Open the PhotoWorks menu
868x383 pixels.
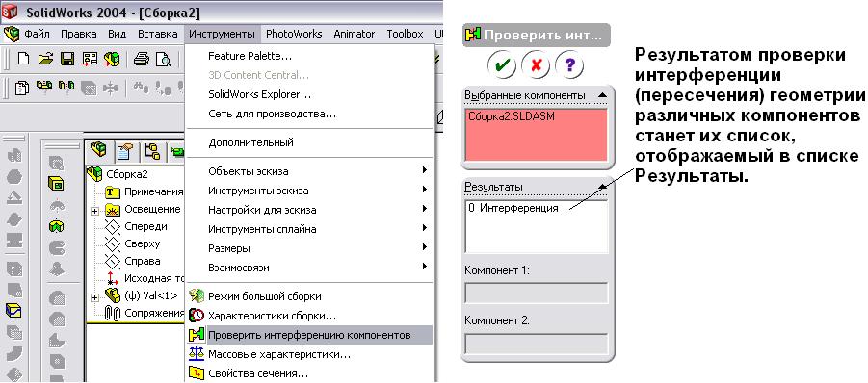click(294, 34)
